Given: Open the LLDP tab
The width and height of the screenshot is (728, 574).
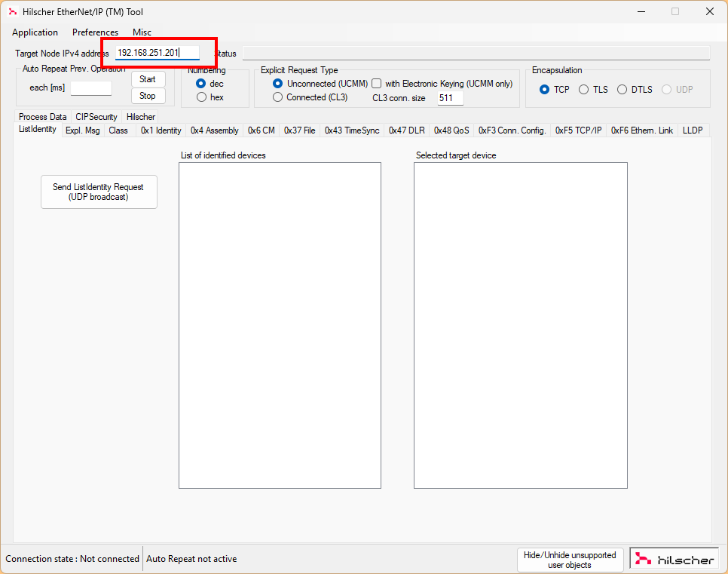Looking at the screenshot, I should 693,130.
